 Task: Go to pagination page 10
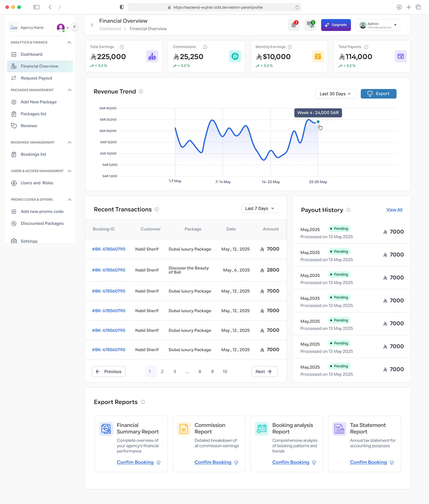(x=225, y=372)
